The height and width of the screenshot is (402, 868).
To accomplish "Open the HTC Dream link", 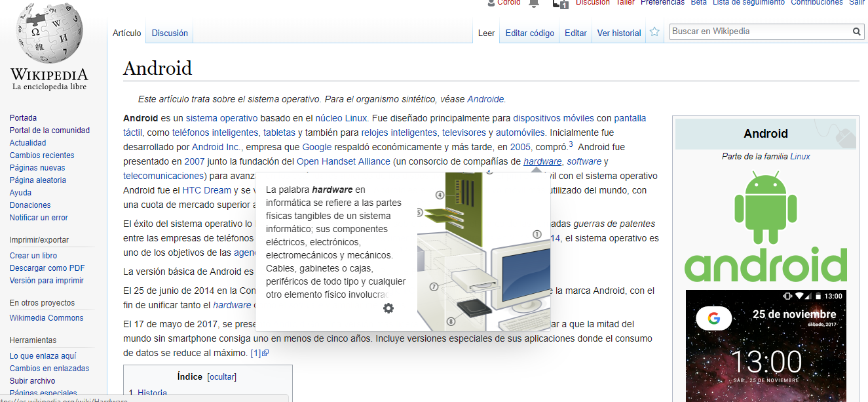I will pyautogui.click(x=207, y=190).
